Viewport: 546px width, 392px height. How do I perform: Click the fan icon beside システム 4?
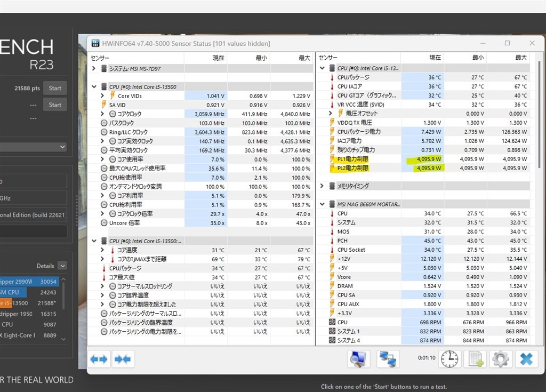pyautogui.click(x=332, y=340)
